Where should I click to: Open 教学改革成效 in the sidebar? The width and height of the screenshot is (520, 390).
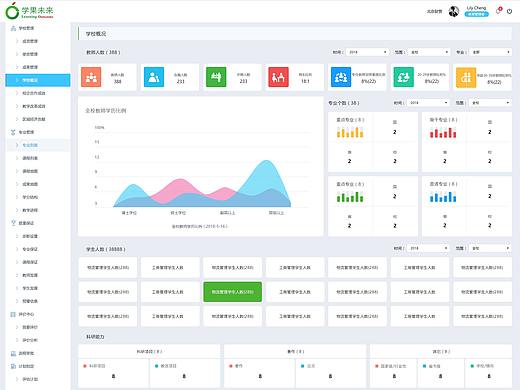(34, 106)
